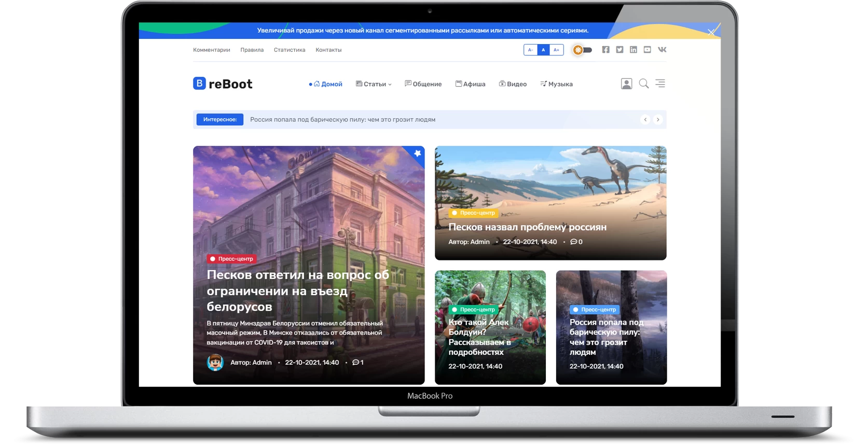This screenshot has height=445, width=868.
Task: Toggle the dark mode switch
Action: coord(582,50)
